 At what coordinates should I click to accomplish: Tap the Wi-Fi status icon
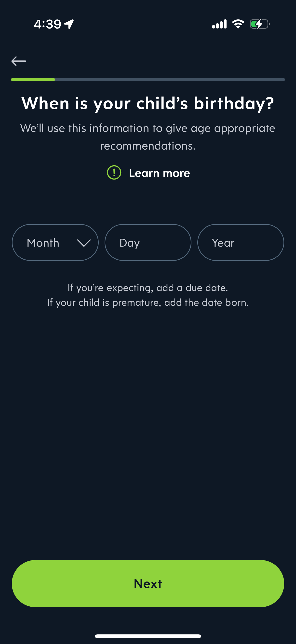tap(238, 24)
